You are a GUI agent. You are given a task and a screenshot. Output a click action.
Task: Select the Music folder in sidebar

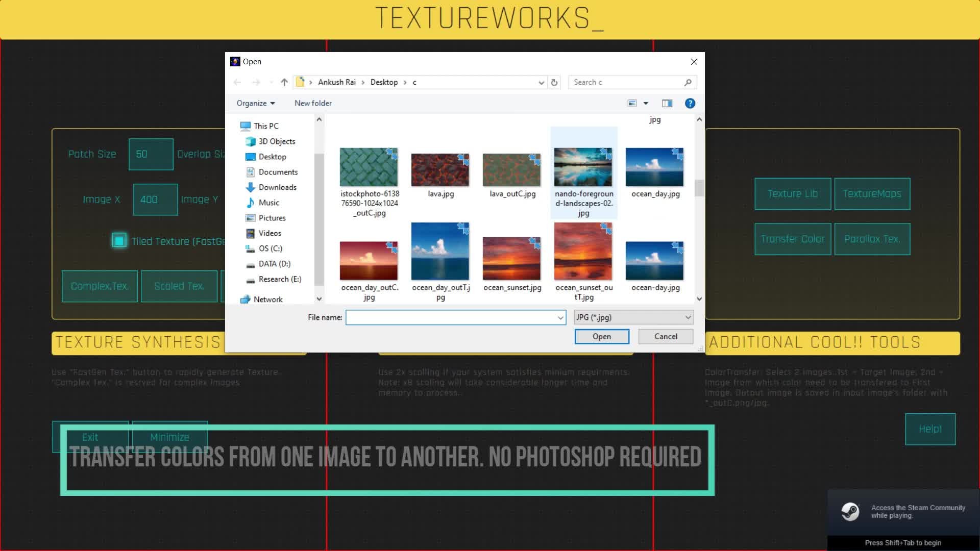click(268, 203)
